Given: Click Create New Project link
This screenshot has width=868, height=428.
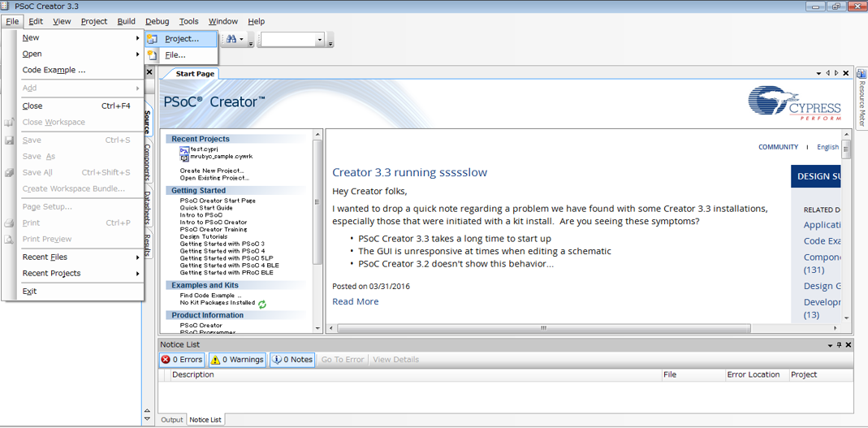Looking at the screenshot, I should (212, 171).
